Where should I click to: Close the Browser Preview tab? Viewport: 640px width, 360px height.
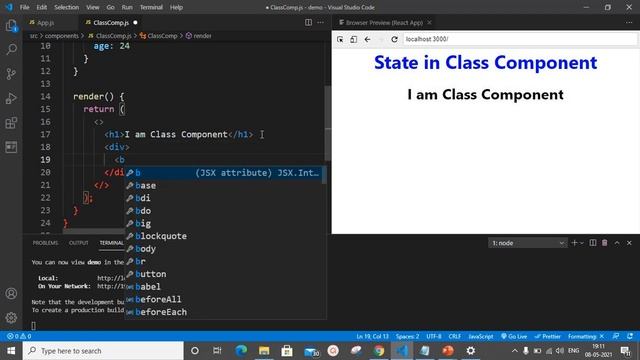tap(429, 22)
